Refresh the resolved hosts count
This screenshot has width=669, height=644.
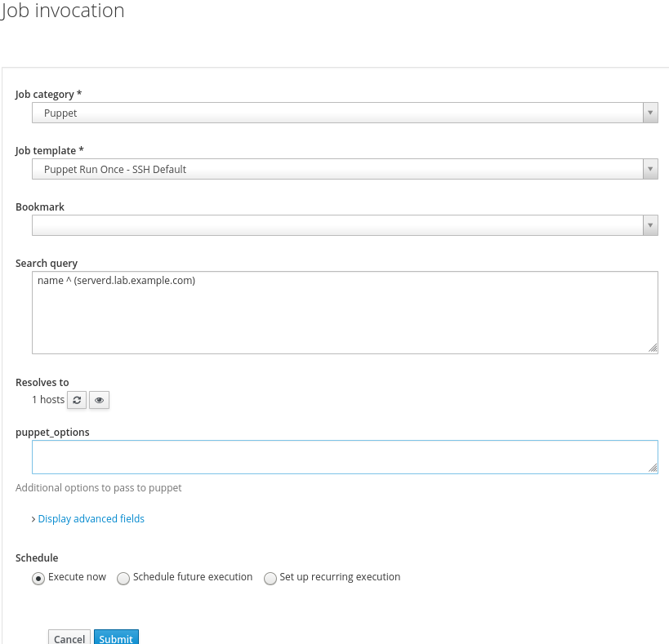(77, 400)
